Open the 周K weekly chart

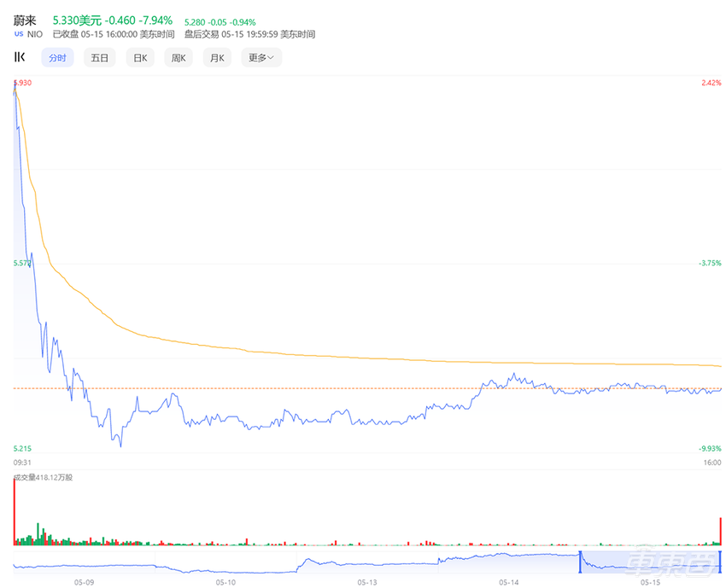179,58
